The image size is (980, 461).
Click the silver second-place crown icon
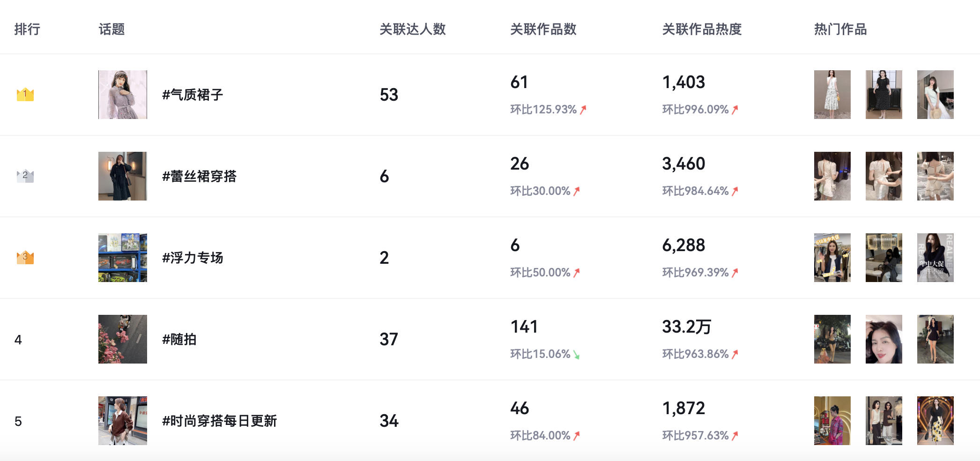(25, 176)
